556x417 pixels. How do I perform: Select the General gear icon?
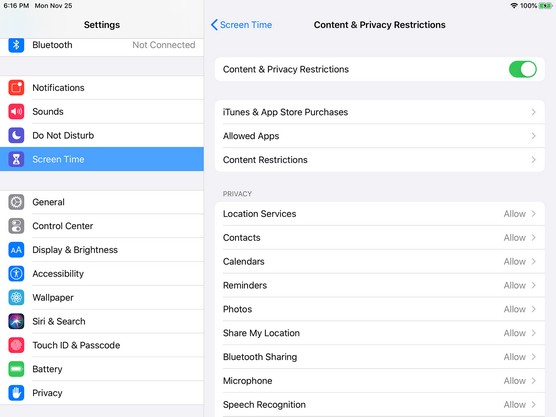16,202
